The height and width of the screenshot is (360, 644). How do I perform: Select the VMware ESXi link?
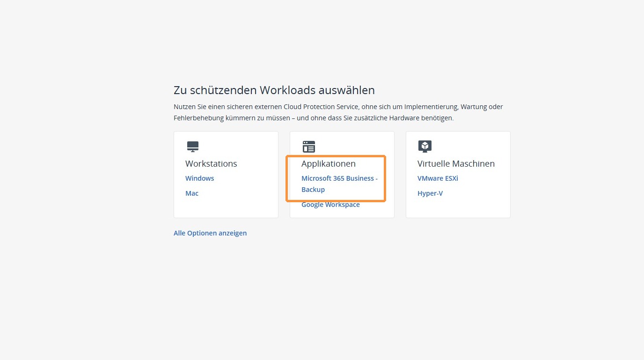click(438, 178)
